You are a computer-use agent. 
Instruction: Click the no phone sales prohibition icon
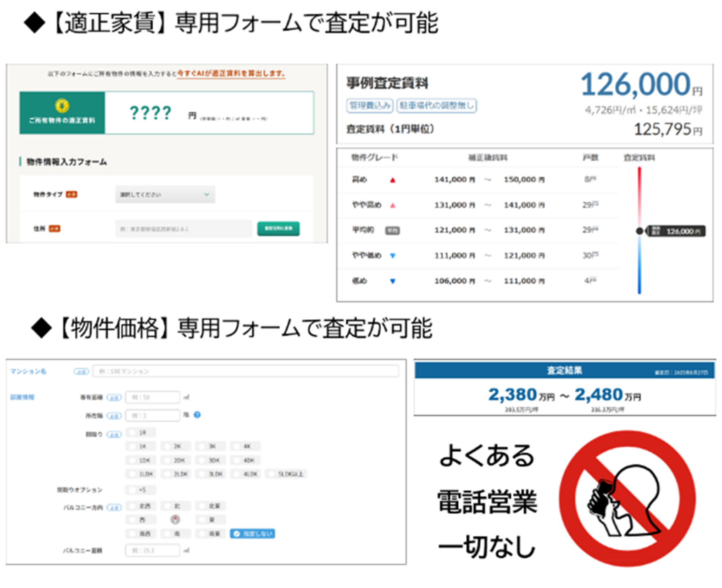point(627,499)
